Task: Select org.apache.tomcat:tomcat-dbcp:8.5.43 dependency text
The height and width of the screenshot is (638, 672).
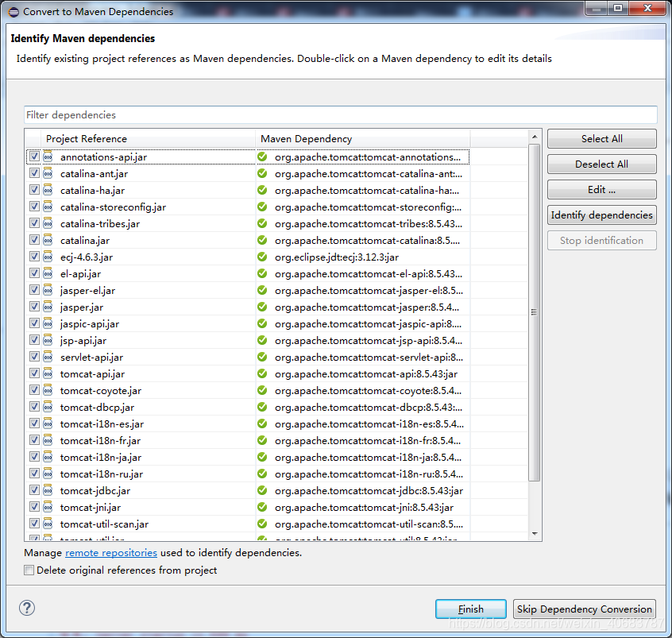Action: (x=369, y=407)
